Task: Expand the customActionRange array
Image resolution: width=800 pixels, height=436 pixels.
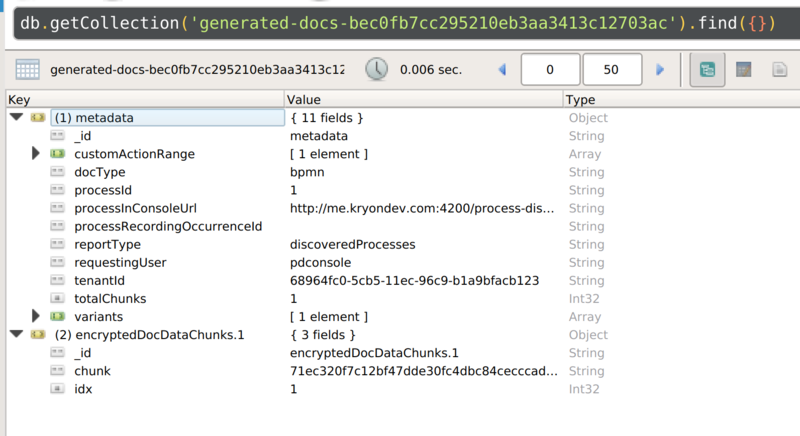Action: [x=35, y=153]
